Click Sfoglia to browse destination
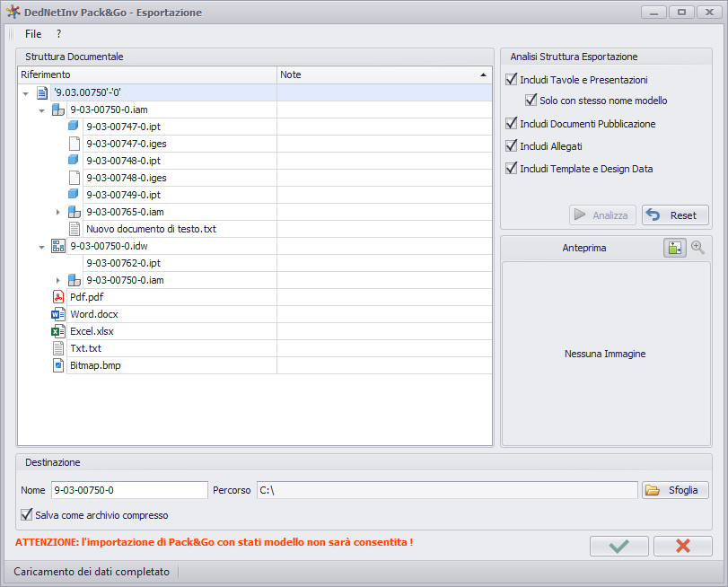 [x=676, y=490]
